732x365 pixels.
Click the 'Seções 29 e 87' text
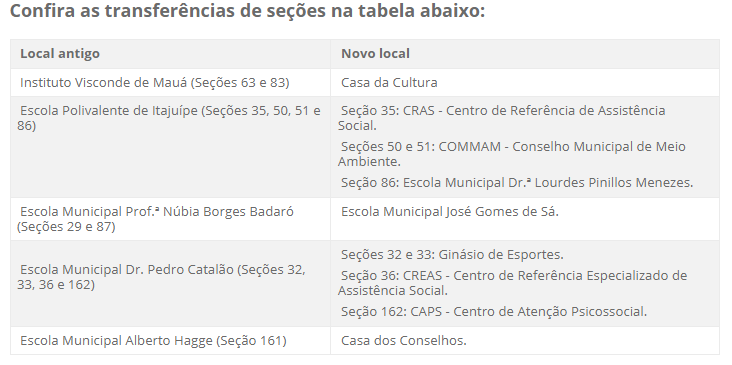point(66,227)
